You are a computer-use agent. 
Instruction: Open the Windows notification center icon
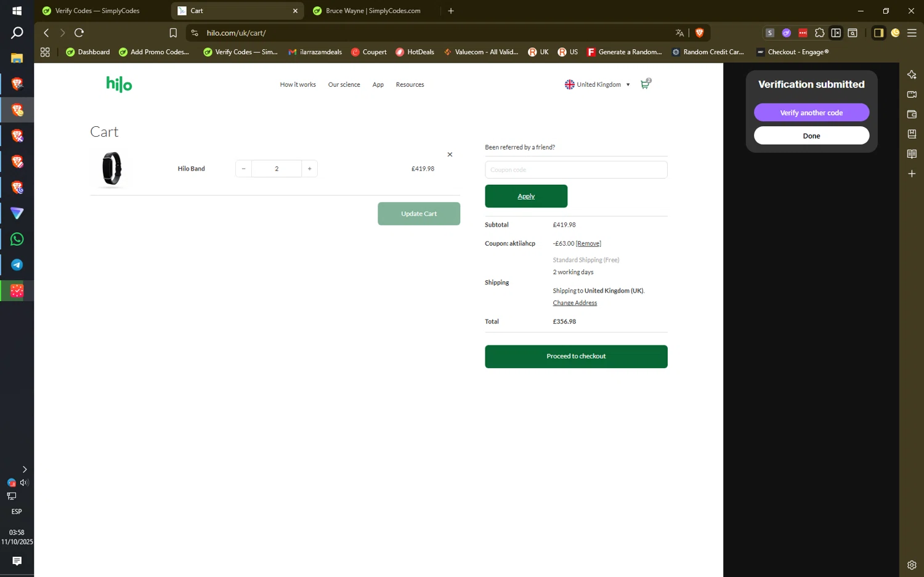point(17,561)
